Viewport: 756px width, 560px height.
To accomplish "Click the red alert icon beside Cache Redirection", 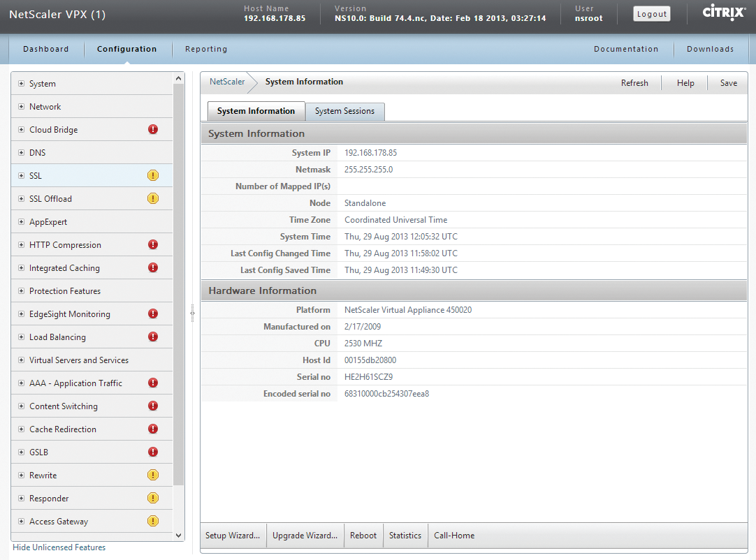I will [x=153, y=429].
